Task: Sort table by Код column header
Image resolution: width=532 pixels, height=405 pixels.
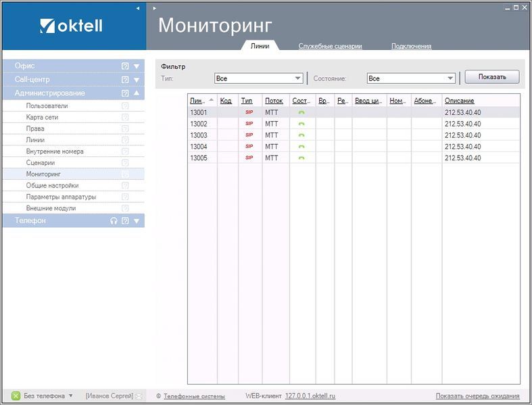Action: point(226,101)
